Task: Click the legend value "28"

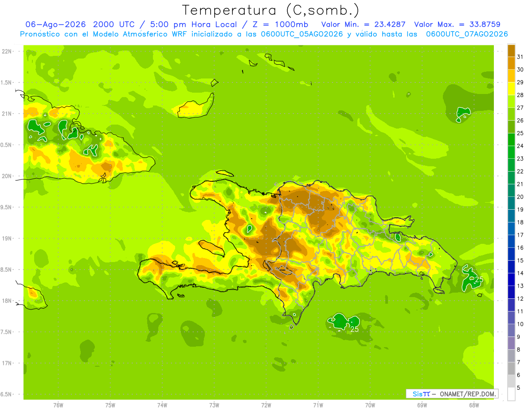Action: coord(520,95)
